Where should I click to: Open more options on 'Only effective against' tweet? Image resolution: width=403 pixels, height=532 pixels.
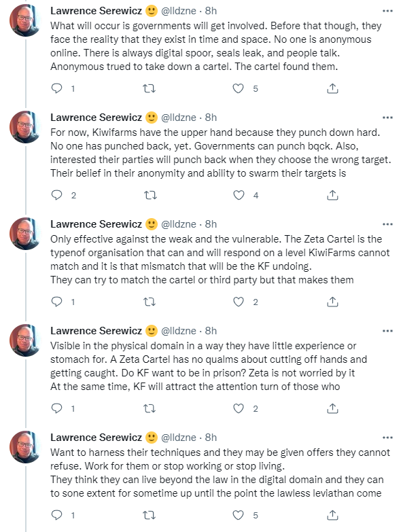pyautogui.click(x=387, y=224)
